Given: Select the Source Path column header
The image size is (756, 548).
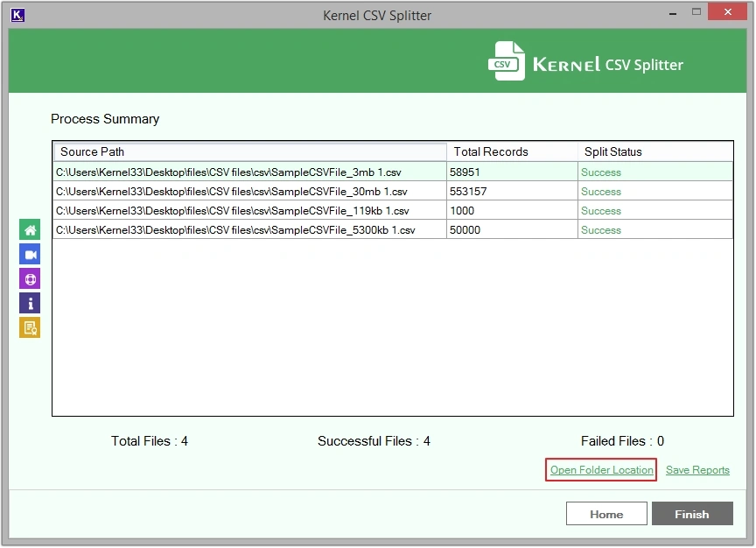Looking at the screenshot, I should pos(249,152).
